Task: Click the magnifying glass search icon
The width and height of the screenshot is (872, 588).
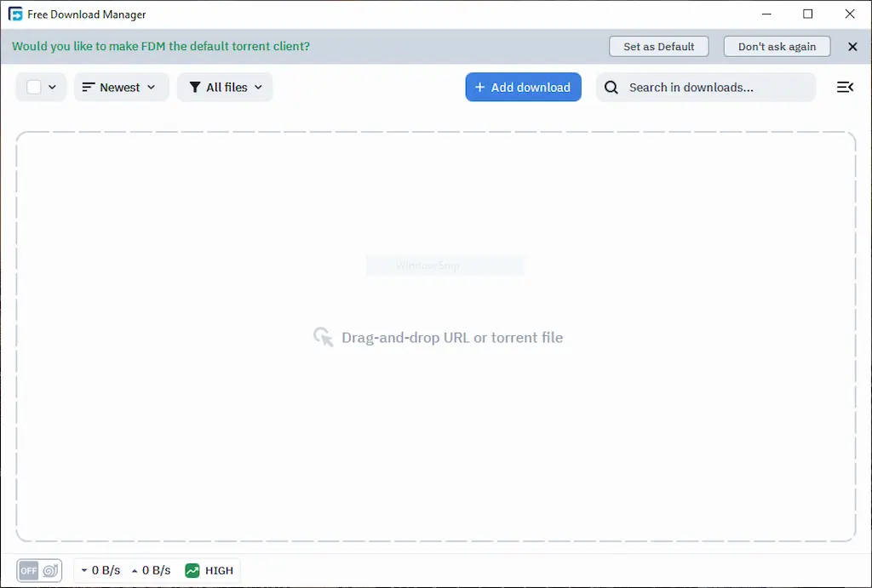Action: pos(611,88)
